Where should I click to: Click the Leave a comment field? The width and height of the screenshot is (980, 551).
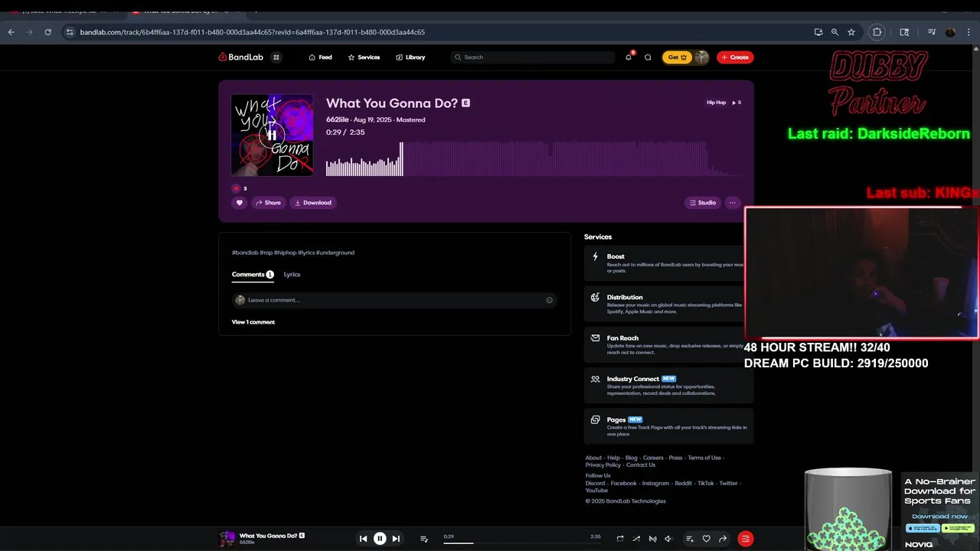[394, 300]
